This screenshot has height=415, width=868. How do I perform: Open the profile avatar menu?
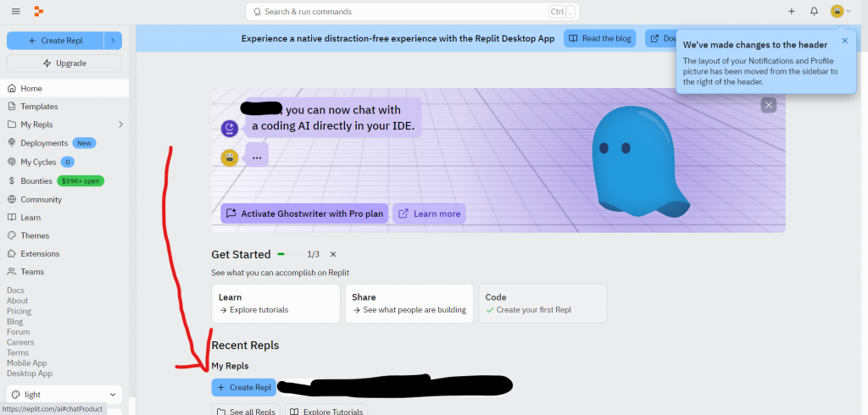tap(840, 11)
